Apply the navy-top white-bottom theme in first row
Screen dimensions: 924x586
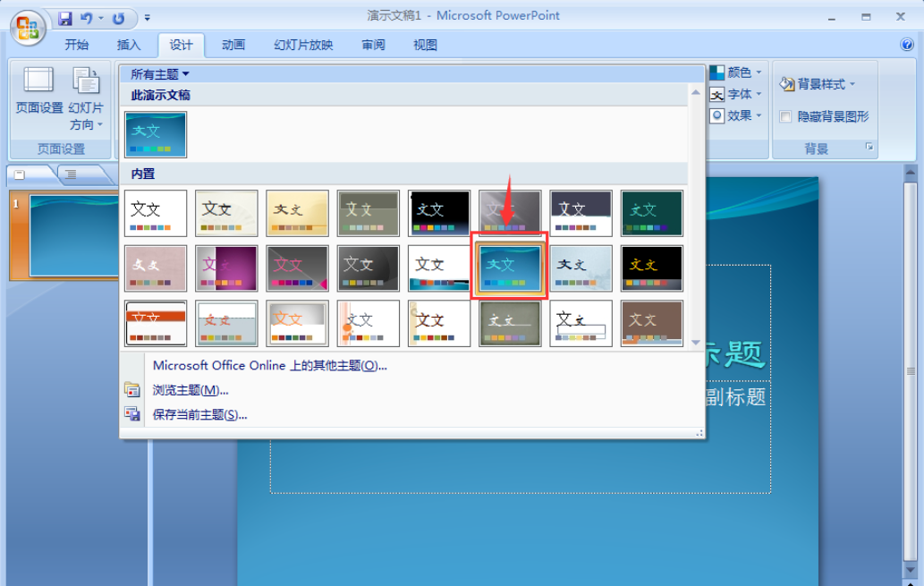[x=581, y=213]
